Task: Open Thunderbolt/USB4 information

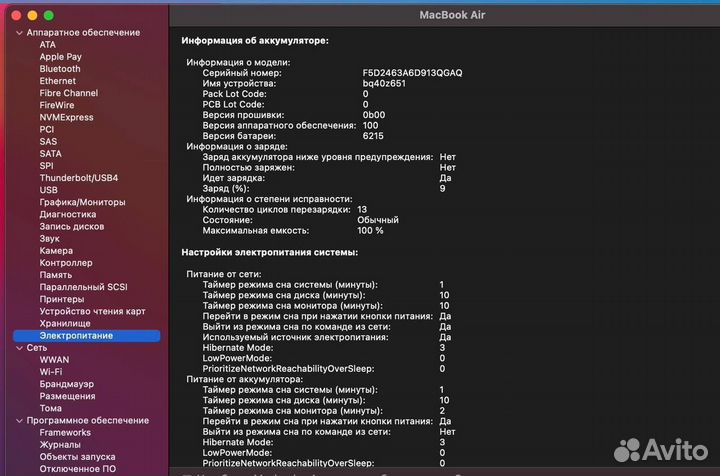Action: tap(79, 178)
